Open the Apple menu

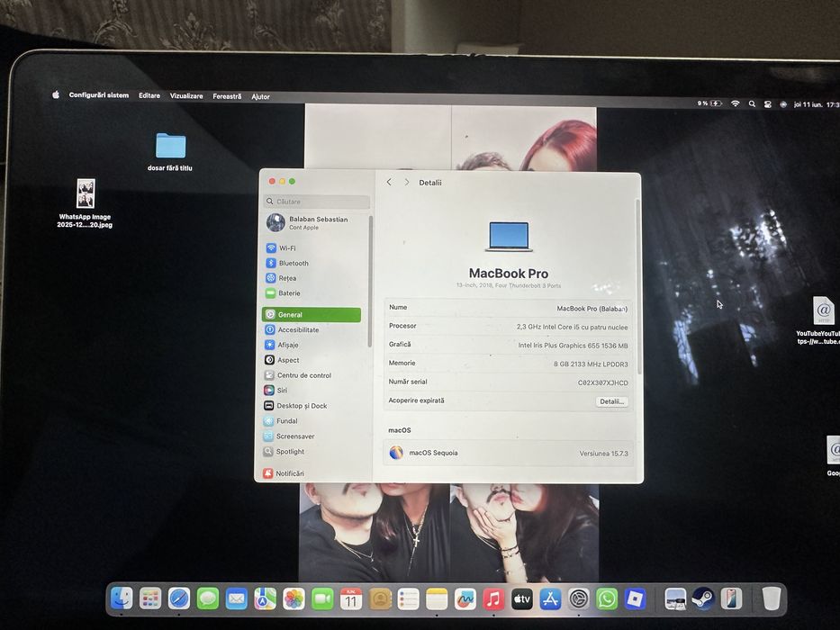click(x=56, y=94)
